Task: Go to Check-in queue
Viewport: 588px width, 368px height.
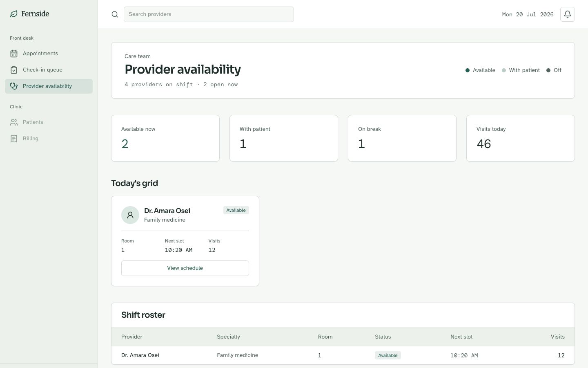Action: pyautogui.click(x=49, y=70)
